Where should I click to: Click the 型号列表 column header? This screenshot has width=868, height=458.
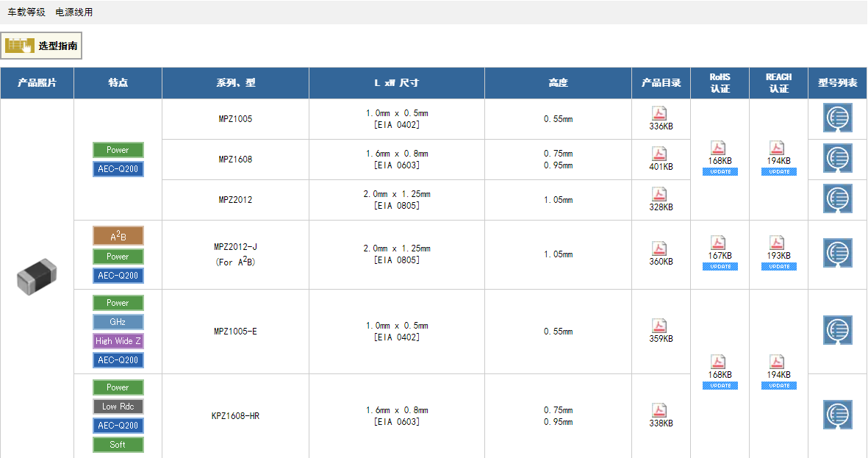tap(837, 83)
